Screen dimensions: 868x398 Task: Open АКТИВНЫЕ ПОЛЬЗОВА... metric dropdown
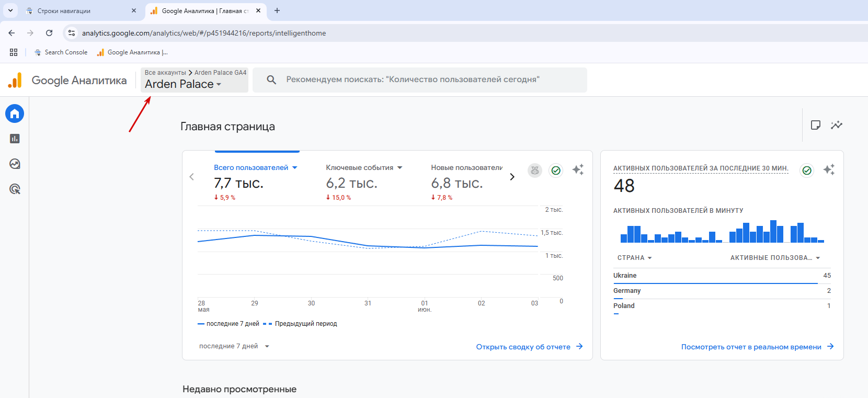pyautogui.click(x=775, y=258)
